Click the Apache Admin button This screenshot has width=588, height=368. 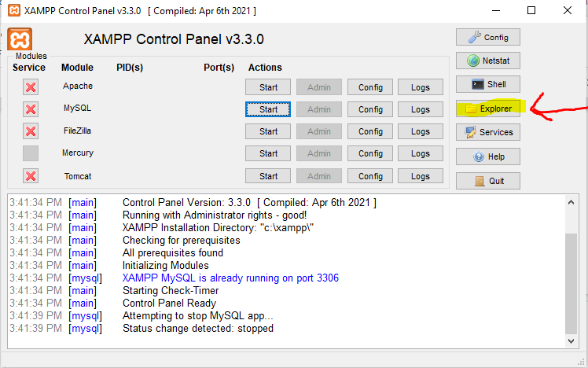(x=318, y=87)
